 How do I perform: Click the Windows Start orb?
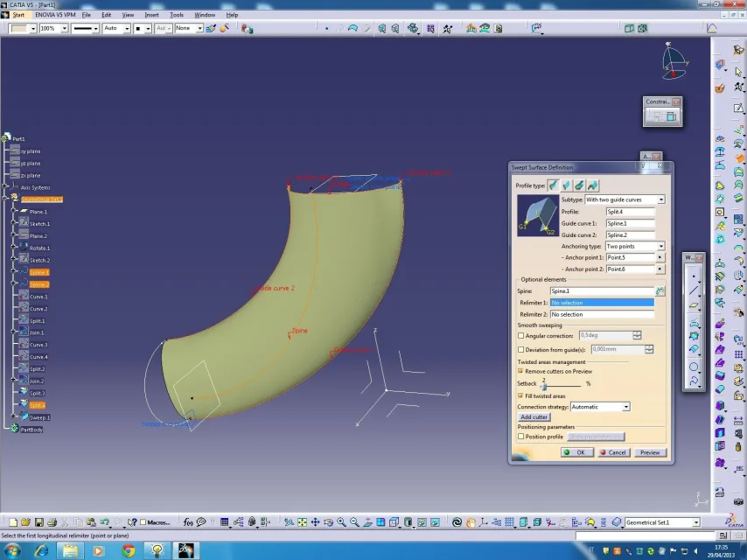coord(12,551)
